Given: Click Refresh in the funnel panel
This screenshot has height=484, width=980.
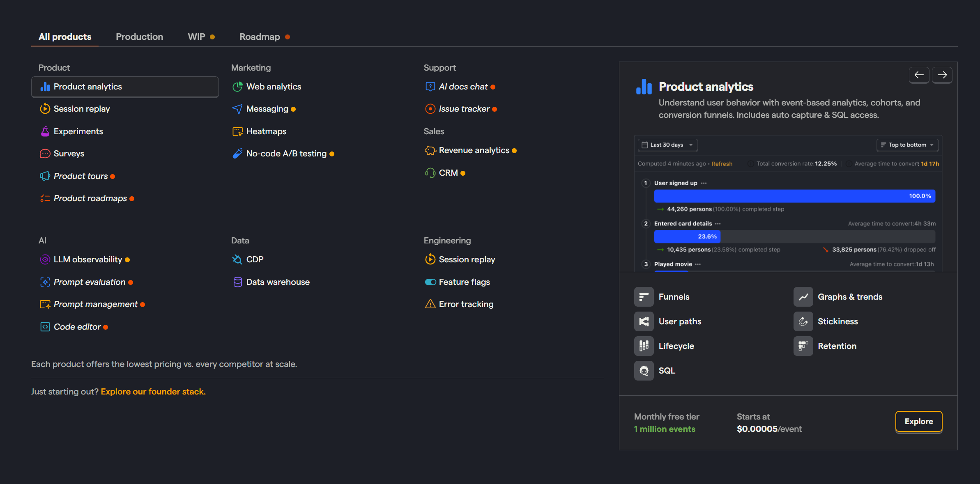Looking at the screenshot, I should (x=722, y=164).
